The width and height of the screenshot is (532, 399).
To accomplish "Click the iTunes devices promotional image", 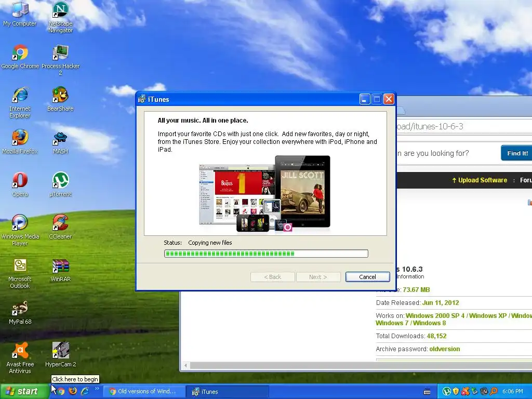I will pyautogui.click(x=264, y=194).
